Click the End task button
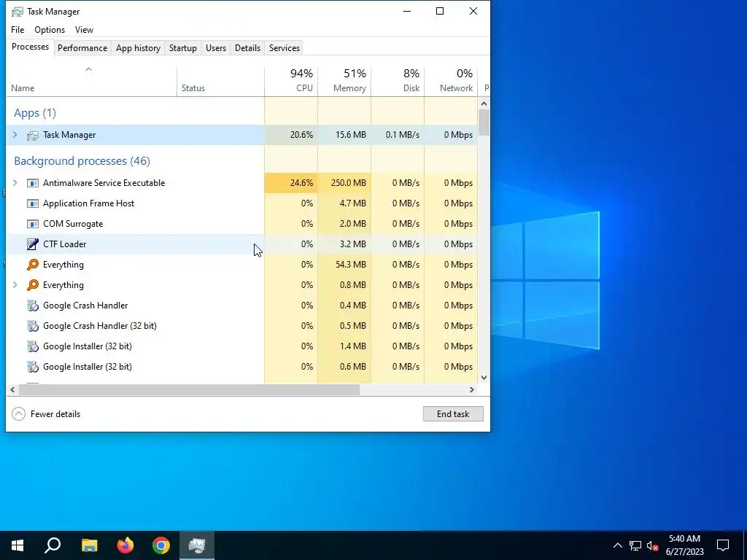The height and width of the screenshot is (560, 747). coord(453,414)
